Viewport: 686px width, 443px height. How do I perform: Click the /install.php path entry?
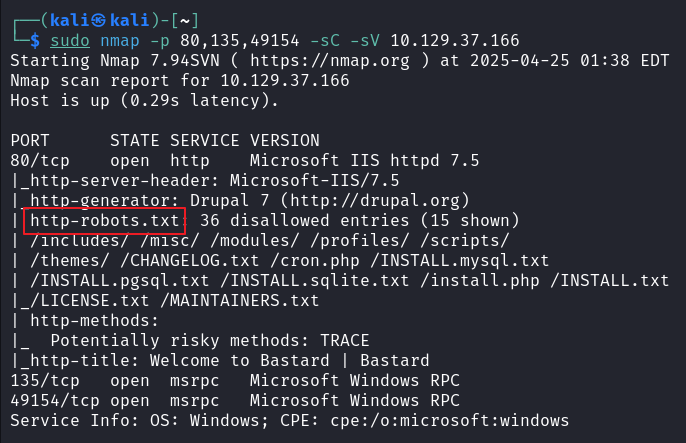click(x=480, y=280)
